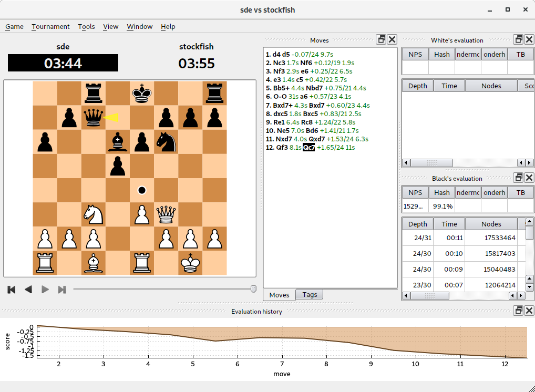This screenshot has width=535, height=392.
Task: Float the Black's evaluation panel
Action: pos(519,178)
